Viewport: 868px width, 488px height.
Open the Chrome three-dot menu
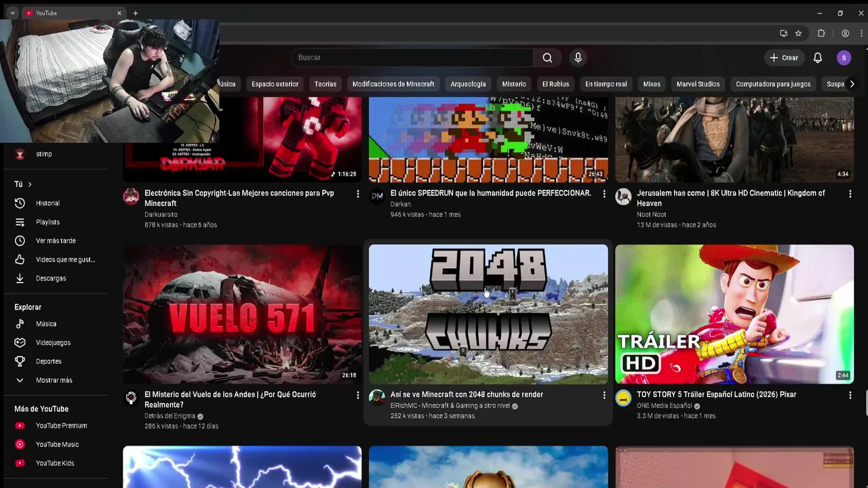[x=861, y=33]
